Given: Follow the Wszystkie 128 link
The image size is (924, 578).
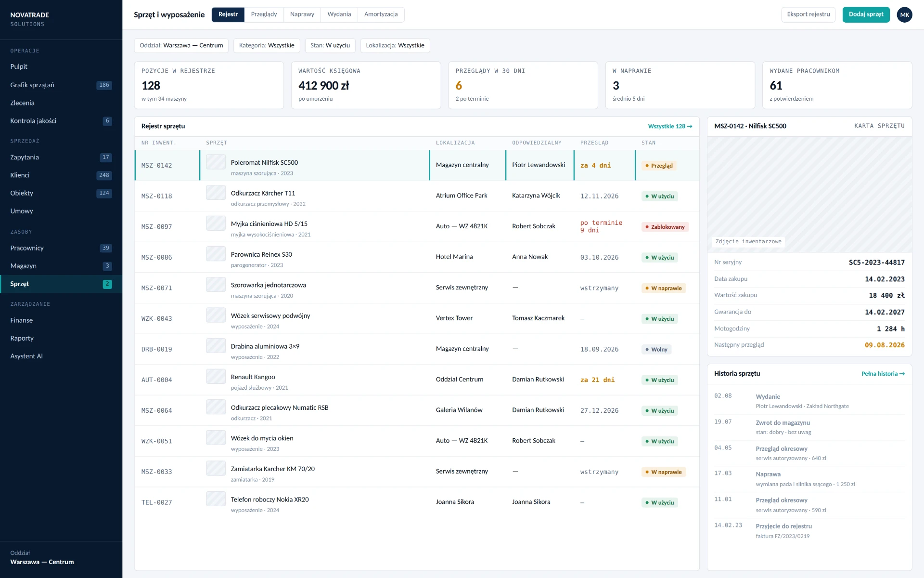Looking at the screenshot, I should [670, 126].
